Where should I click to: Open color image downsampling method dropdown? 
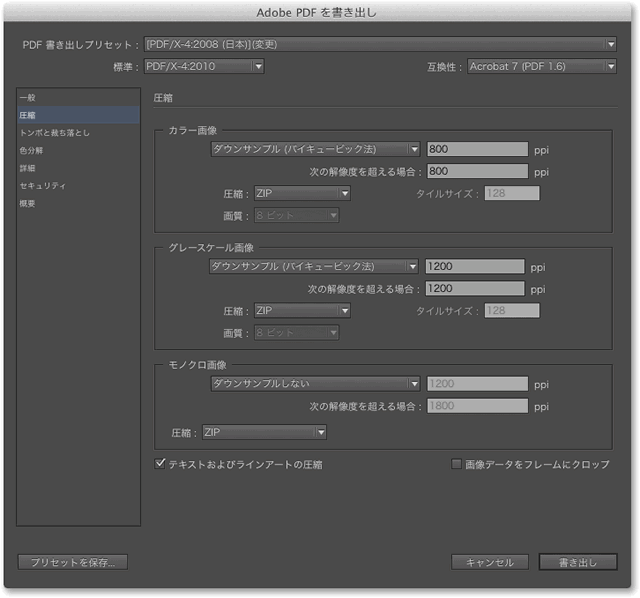[x=314, y=149]
